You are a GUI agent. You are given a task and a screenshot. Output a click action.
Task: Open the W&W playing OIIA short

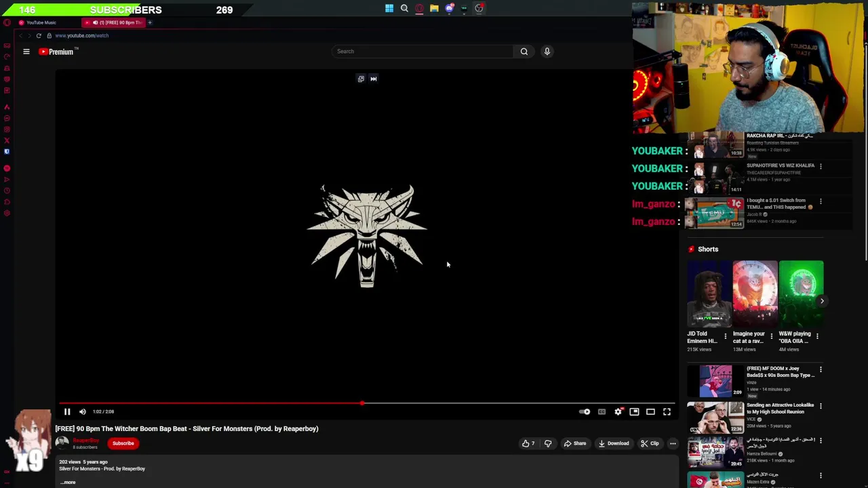(x=801, y=294)
